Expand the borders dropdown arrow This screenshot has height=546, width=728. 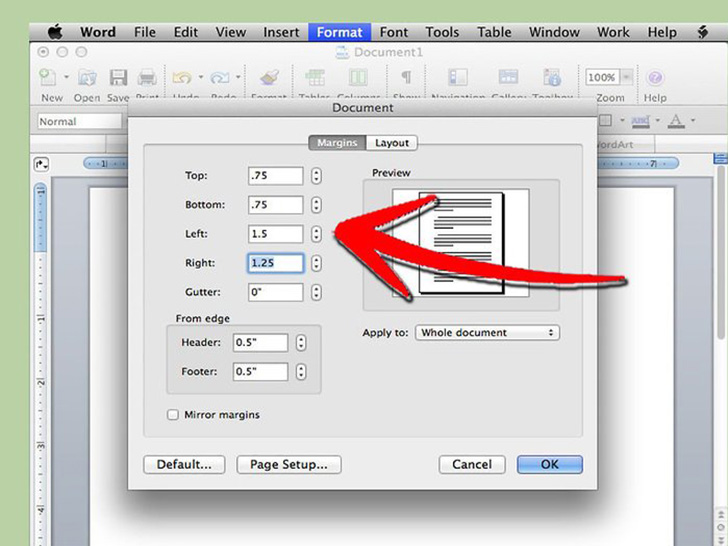tap(622, 120)
